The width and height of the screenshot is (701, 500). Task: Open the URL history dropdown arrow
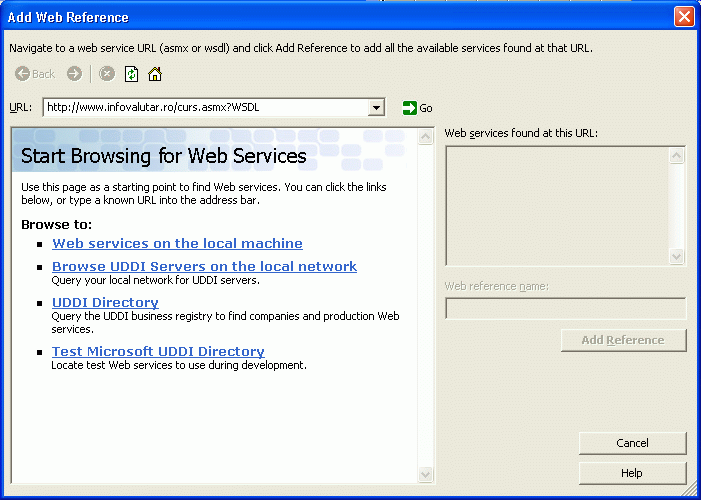[376, 108]
